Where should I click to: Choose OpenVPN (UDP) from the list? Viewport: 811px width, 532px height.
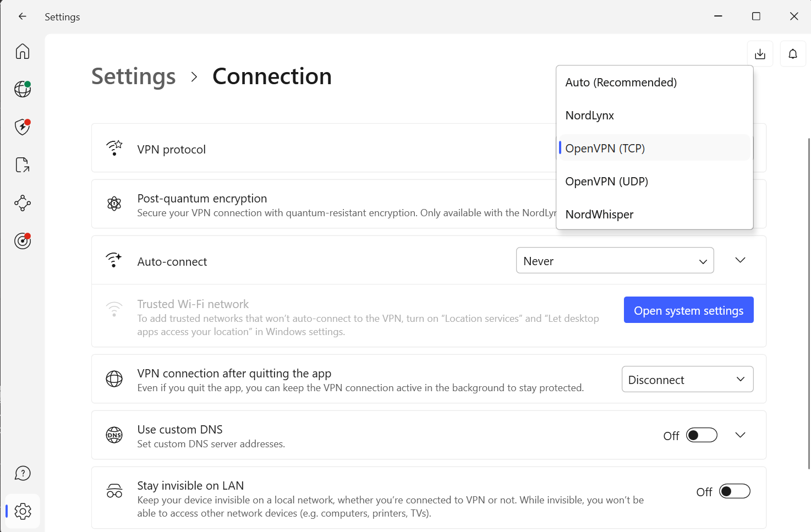point(606,182)
